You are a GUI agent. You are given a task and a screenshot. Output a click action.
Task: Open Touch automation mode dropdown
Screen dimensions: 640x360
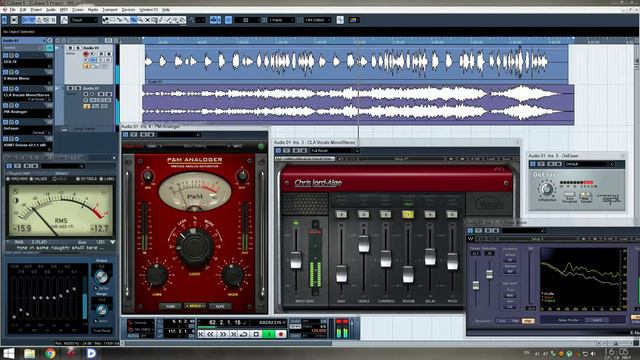(x=84, y=20)
